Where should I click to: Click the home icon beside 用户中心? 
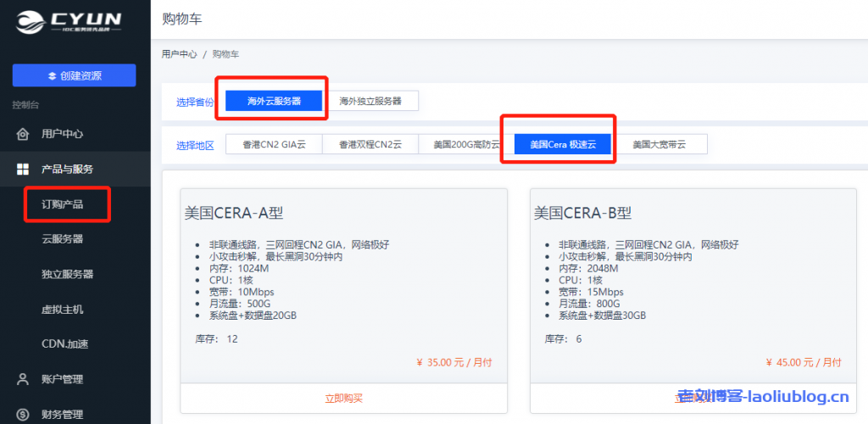[23, 134]
